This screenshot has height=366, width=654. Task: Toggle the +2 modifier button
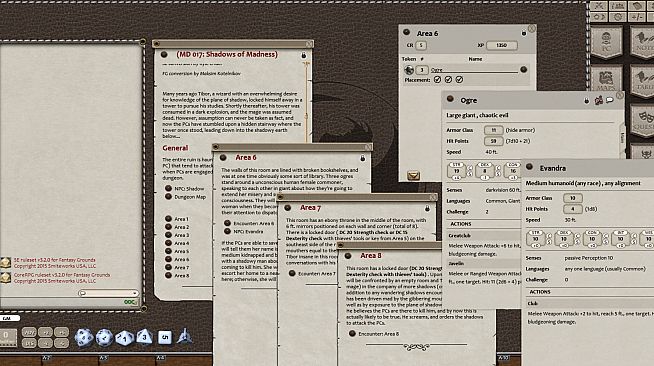click(x=45, y=332)
